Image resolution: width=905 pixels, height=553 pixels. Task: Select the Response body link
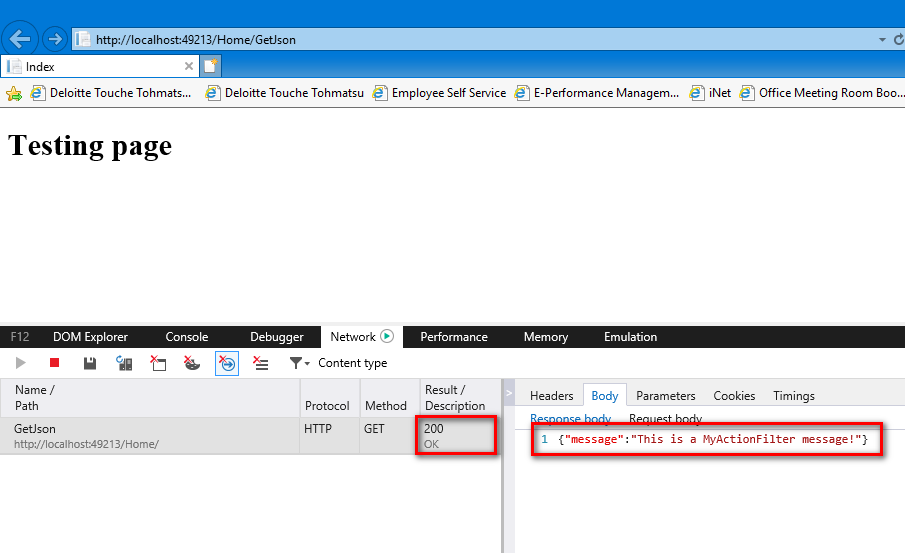point(570,419)
